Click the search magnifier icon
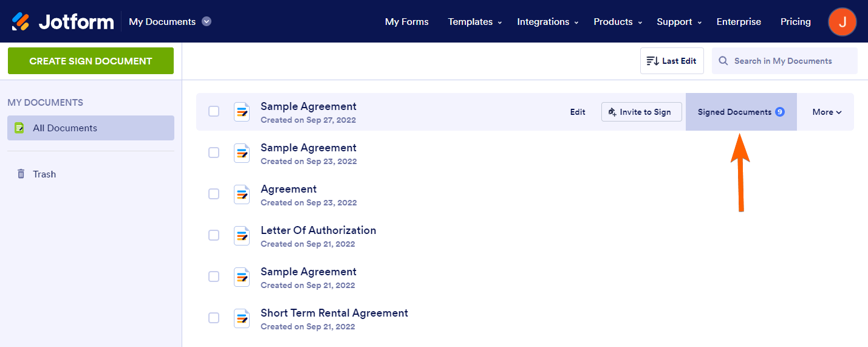Image resolution: width=868 pixels, height=347 pixels. 723,61
